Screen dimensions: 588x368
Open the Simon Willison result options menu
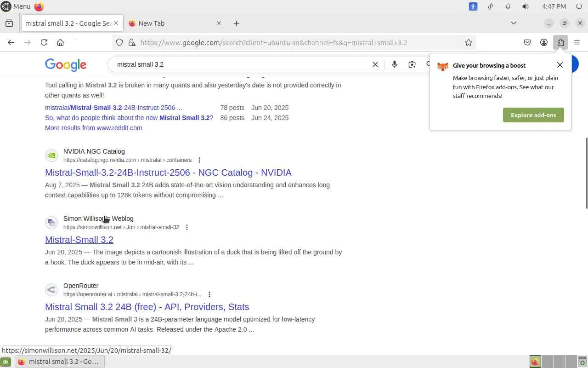[187, 227]
